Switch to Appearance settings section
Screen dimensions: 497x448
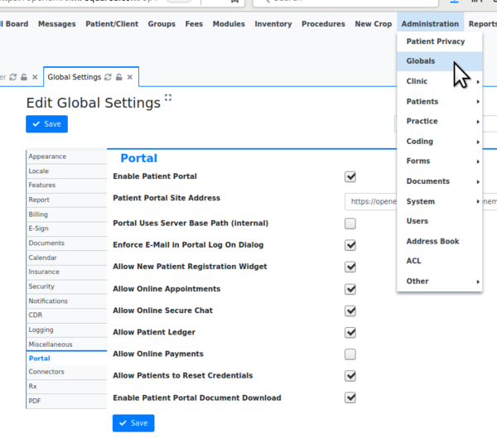click(66, 157)
